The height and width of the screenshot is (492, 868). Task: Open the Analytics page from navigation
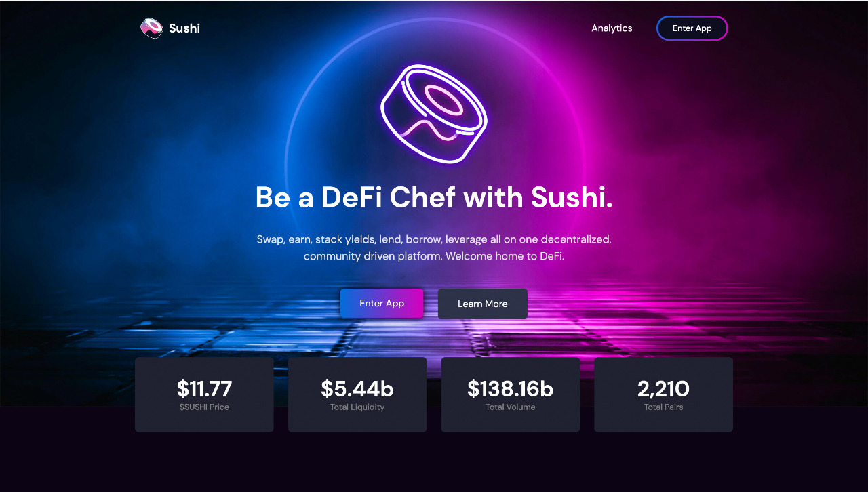612,28
